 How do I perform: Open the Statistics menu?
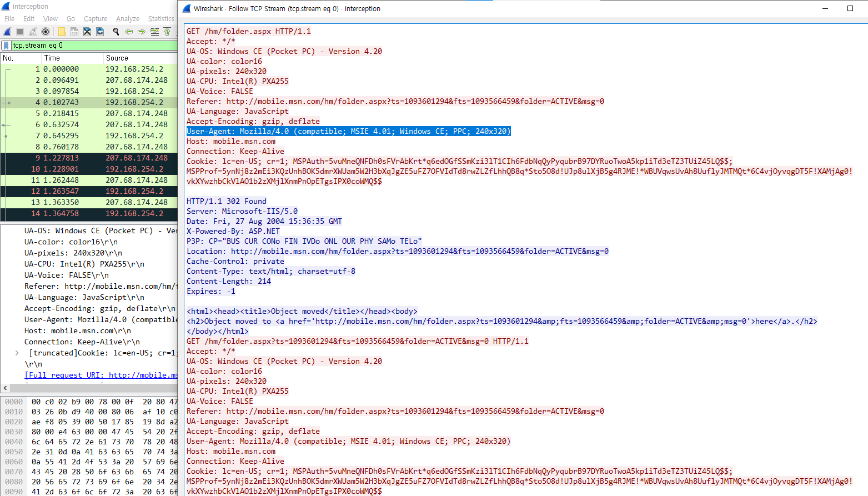tap(161, 19)
